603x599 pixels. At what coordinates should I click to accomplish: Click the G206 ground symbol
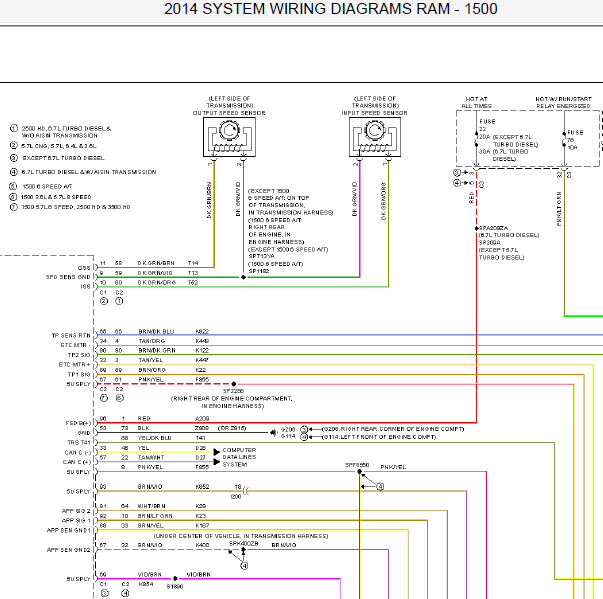coord(273,433)
